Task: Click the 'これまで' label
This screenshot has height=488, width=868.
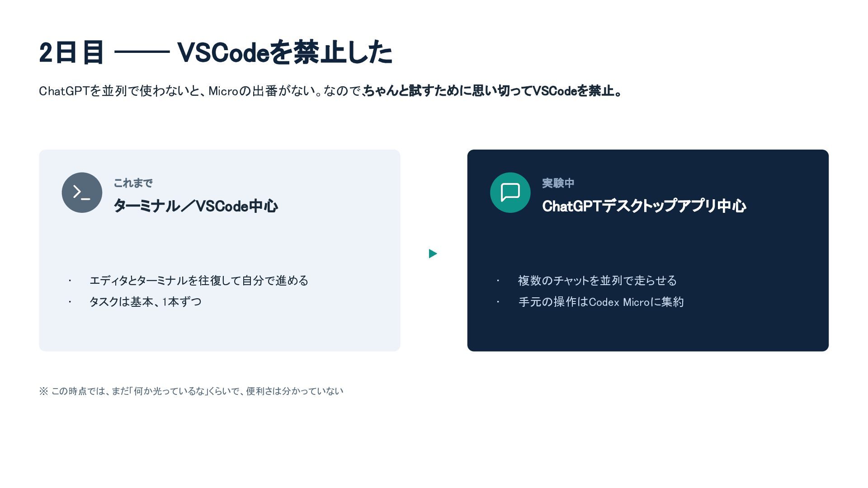Action: point(133,183)
